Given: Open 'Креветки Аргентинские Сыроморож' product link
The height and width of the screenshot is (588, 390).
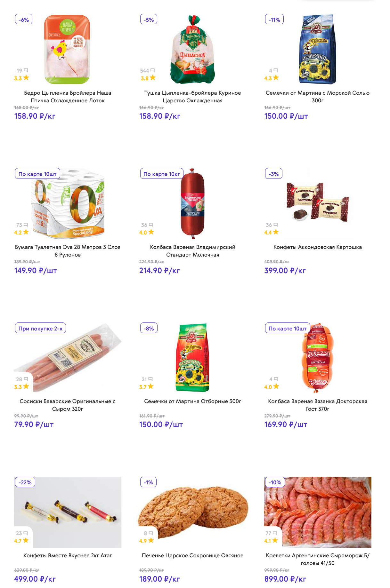Looking at the screenshot, I should (x=317, y=559).
